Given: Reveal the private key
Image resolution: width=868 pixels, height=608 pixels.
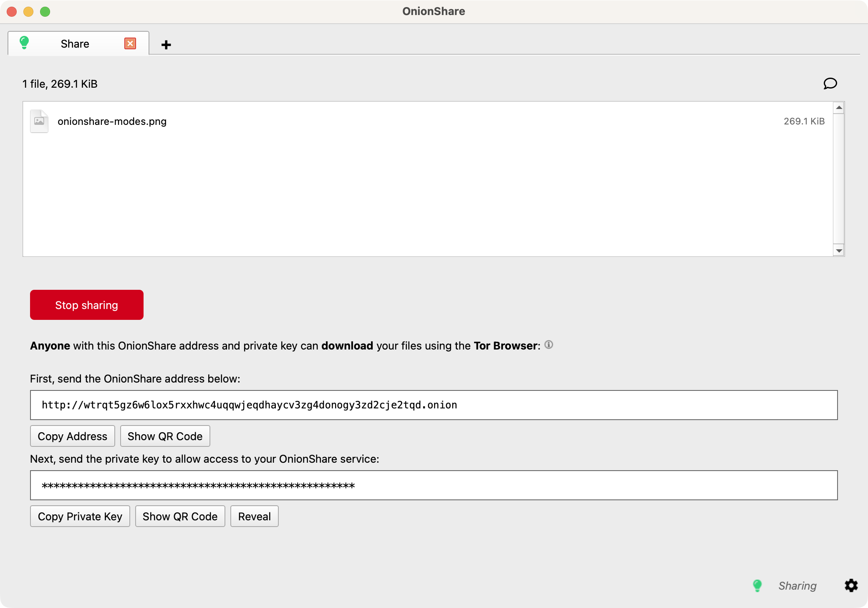Looking at the screenshot, I should (x=255, y=516).
